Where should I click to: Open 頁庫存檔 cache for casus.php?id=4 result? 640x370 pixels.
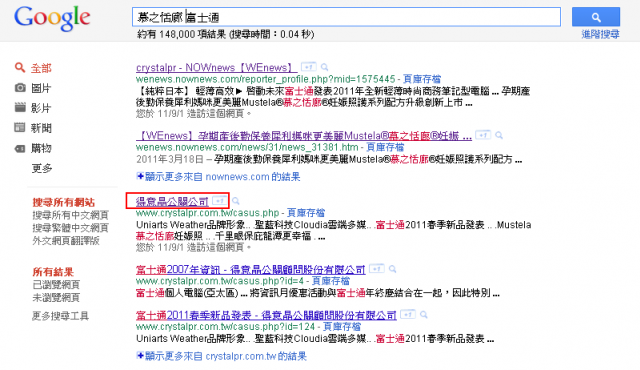331,281
